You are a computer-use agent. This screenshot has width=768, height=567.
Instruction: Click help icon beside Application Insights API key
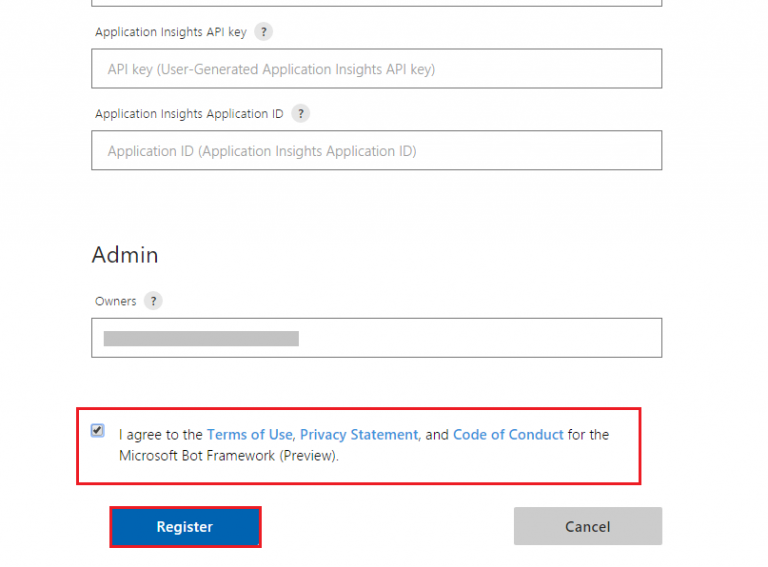[x=264, y=32]
